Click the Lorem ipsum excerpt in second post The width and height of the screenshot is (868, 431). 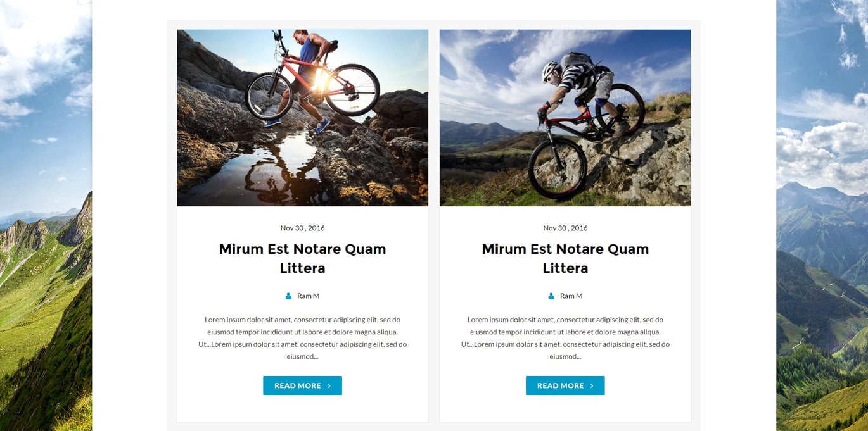click(565, 338)
